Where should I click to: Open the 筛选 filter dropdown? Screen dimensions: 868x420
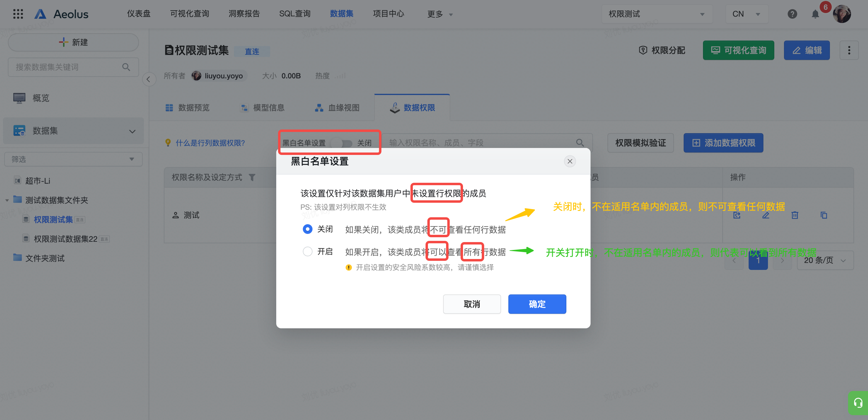[x=73, y=159]
